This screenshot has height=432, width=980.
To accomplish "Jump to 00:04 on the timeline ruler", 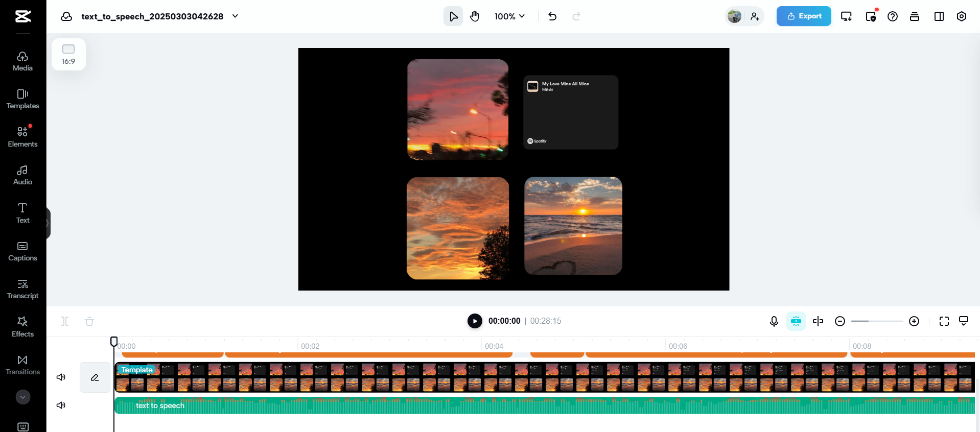I will (494, 346).
